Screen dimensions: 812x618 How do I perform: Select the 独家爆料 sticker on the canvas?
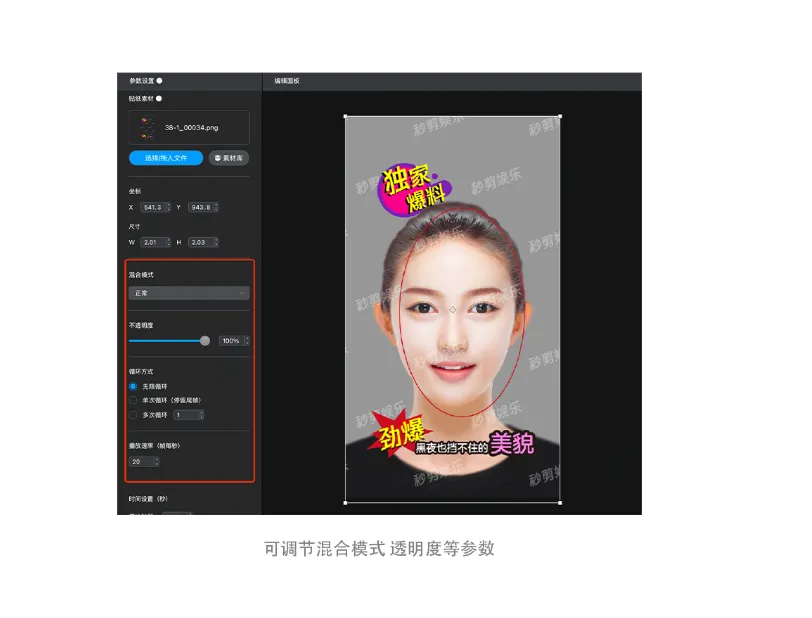(x=414, y=190)
